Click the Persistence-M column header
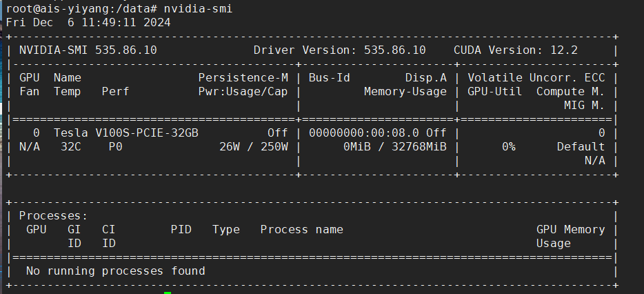Viewport: 644px width, 294px height. tap(243, 77)
